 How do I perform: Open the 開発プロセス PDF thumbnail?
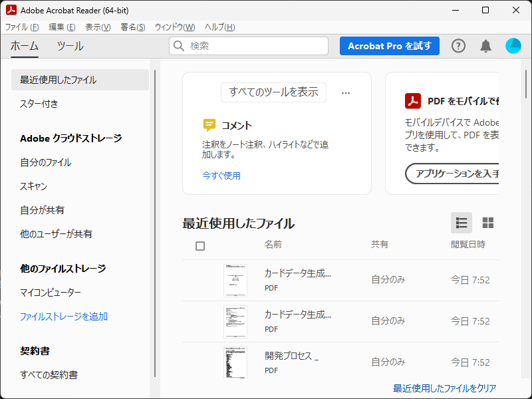(x=235, y=362)
